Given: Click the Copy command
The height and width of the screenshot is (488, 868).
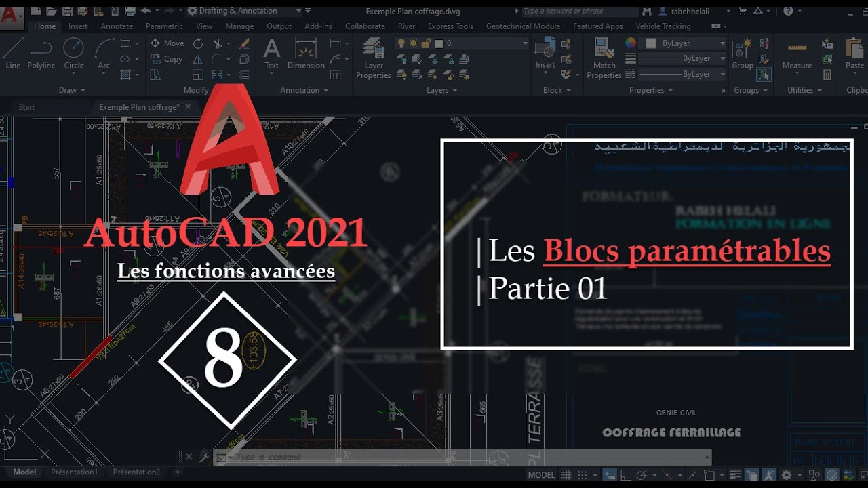Looking at the screenshot, I should 167,59.
